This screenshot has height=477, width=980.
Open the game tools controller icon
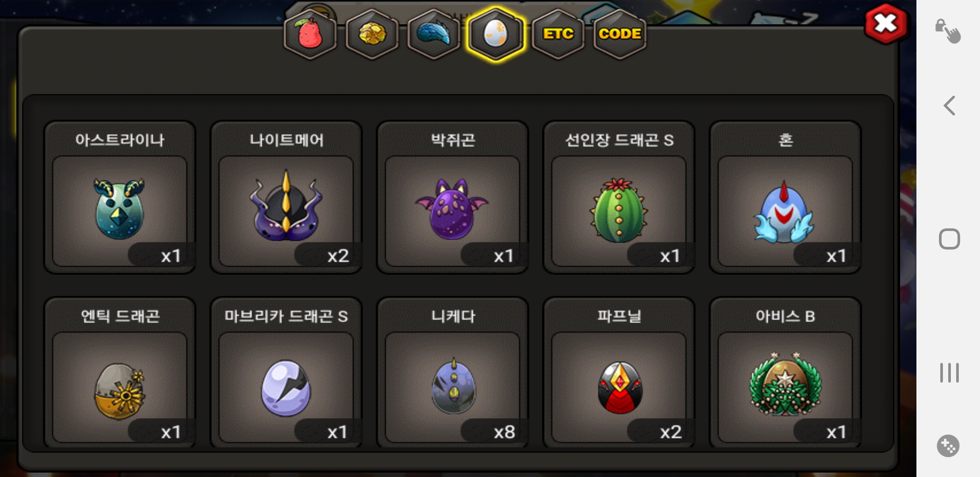click(948, 446)
